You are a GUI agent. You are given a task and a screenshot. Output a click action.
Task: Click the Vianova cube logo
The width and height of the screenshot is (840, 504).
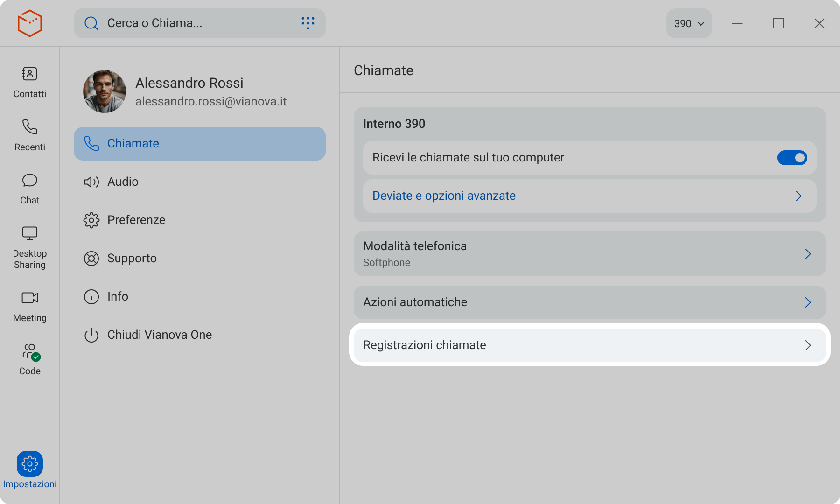(30, 23)
